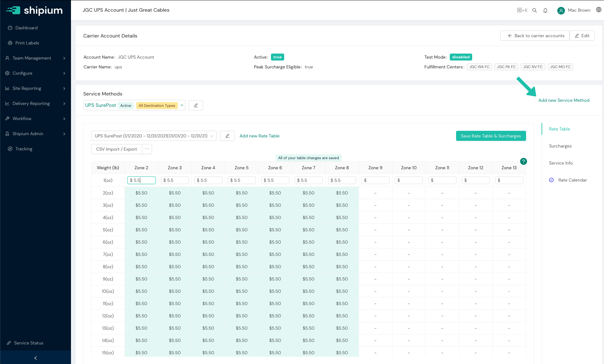The width and height of the screenshot is (604, 364).
Task: Click the Workflow tool icon
Action: click(7, 118)
